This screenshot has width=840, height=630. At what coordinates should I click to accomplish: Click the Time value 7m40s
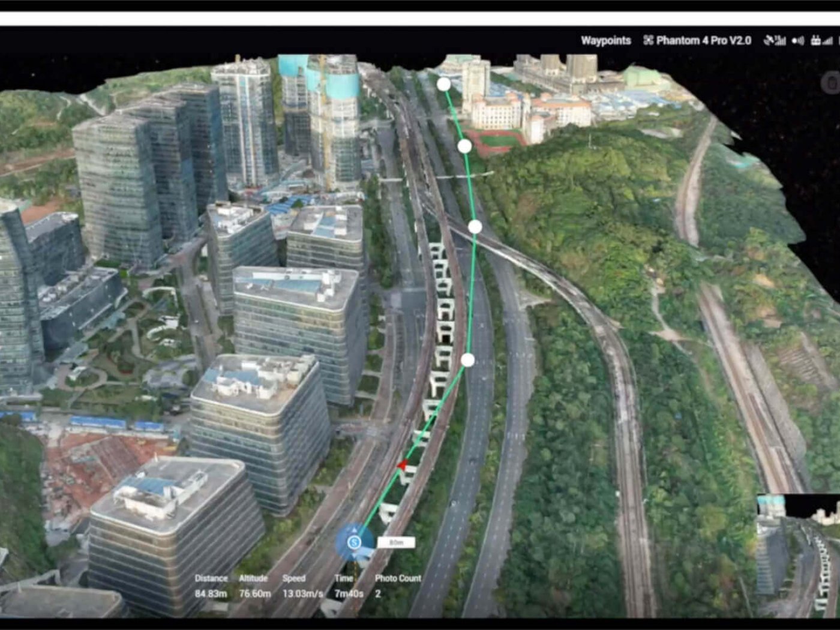349,593
